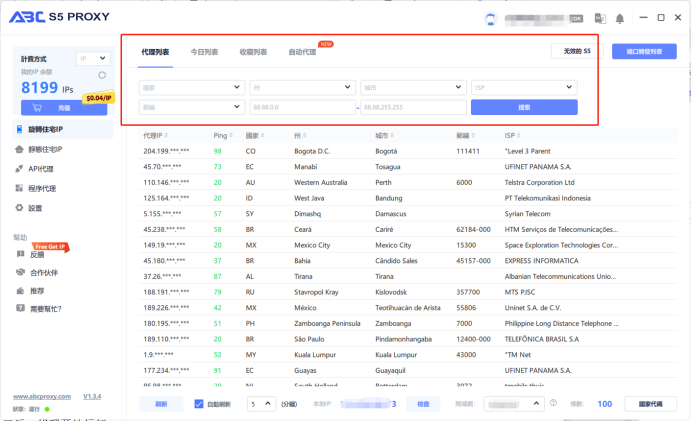Switch to the 今日列表 tab
The image size is (691, 422).
(x=204, y=52)
